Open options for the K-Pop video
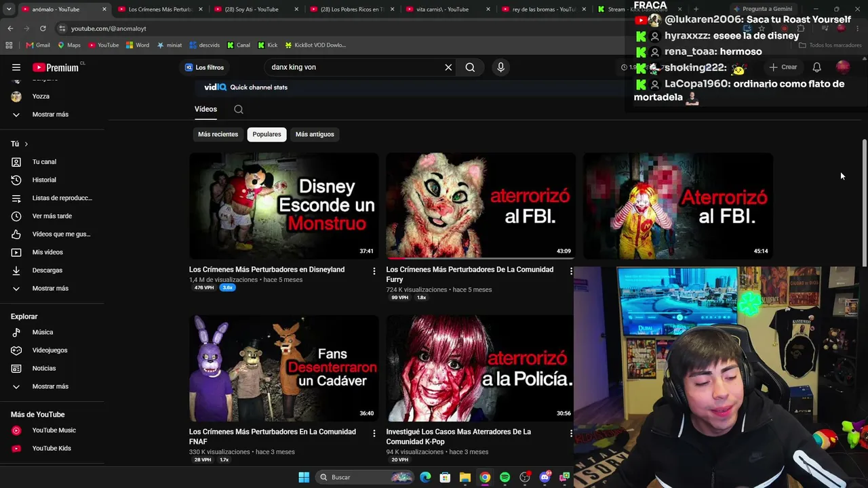 (x=571, y=433)
